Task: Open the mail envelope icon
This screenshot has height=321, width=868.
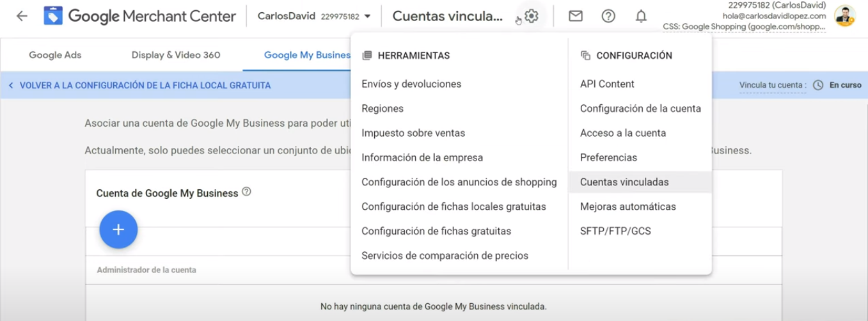Action: pyautogui.click(x=576, y=16)
